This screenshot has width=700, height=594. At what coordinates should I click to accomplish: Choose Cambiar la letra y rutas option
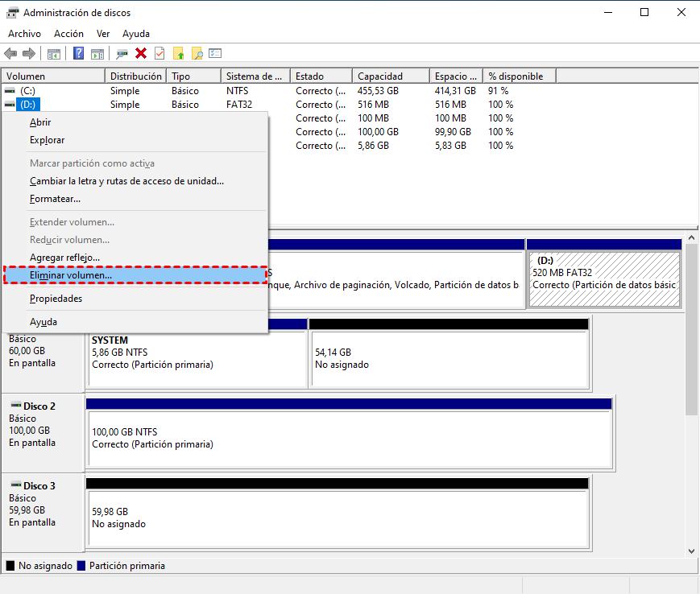coord(126,181)
